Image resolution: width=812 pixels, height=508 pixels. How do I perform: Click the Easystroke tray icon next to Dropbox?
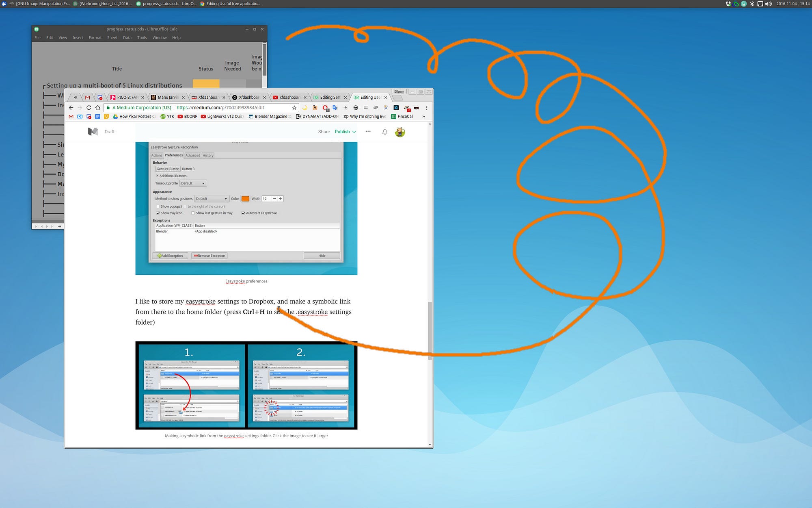click(736, 4)
